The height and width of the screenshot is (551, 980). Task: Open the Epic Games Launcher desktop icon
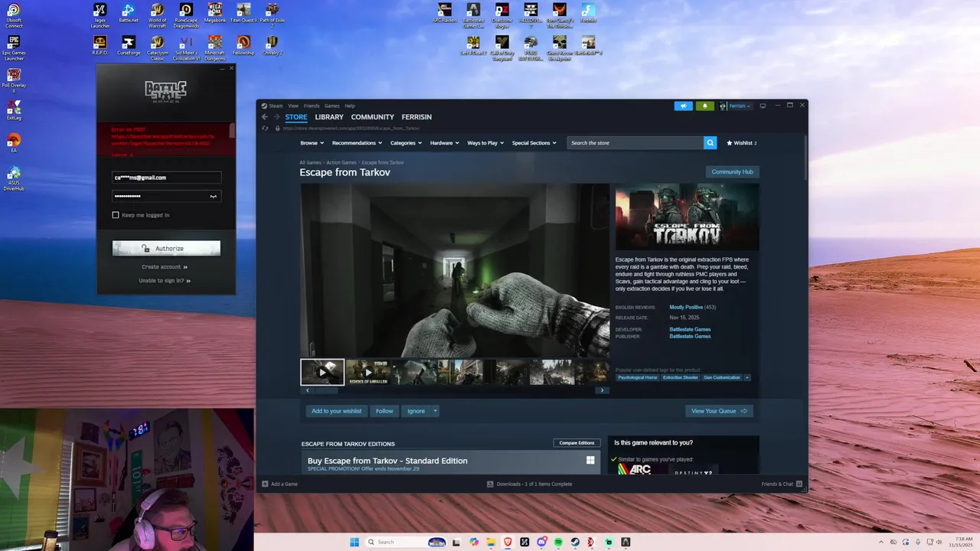tap(14, 47)
